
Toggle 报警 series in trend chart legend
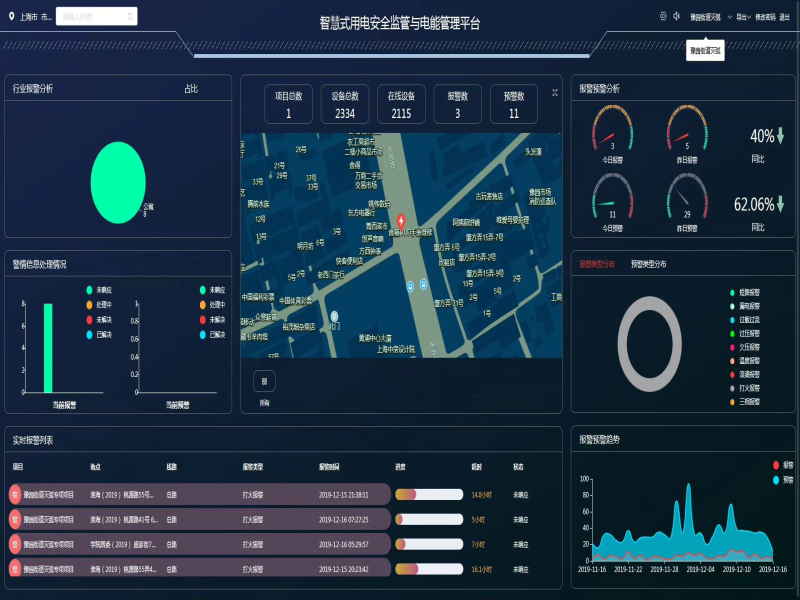pyautogui.click(x=781, y=465)
